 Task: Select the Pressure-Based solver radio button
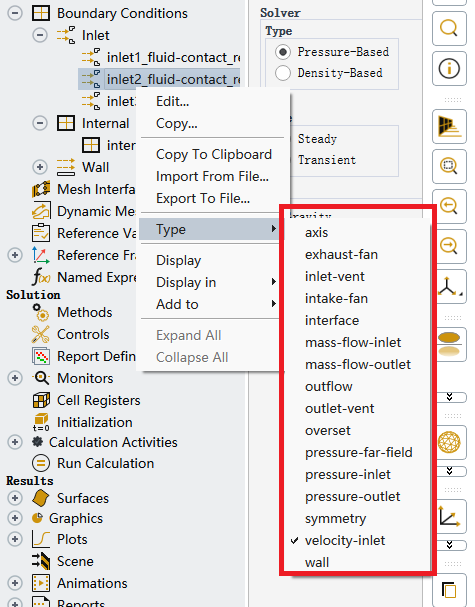(x=283, y=52)
